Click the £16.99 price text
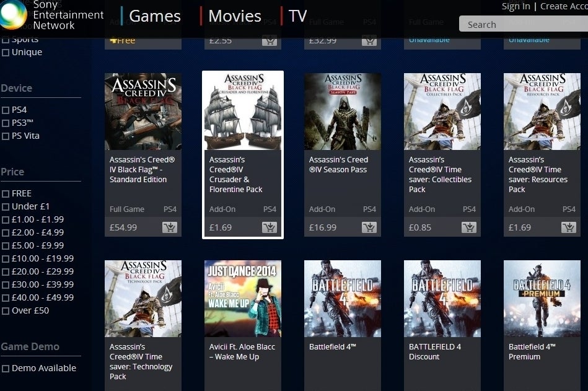 (x=322, y=227)
